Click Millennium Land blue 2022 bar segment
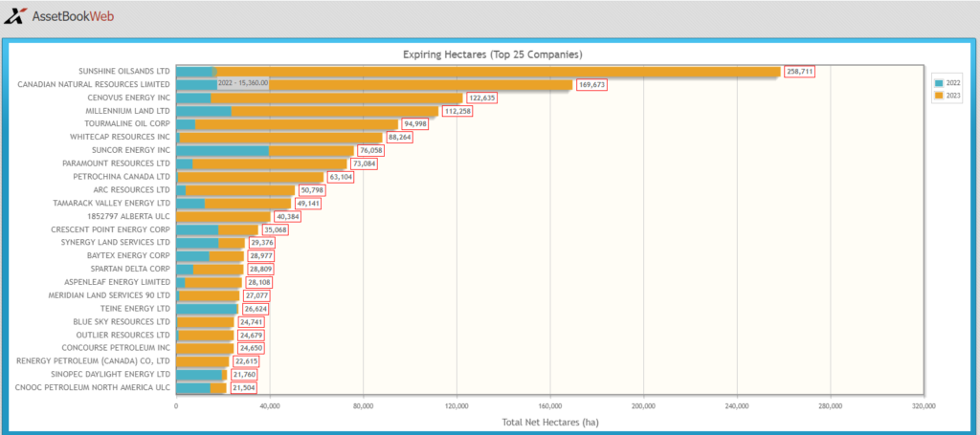 click(x=204, y=111)
